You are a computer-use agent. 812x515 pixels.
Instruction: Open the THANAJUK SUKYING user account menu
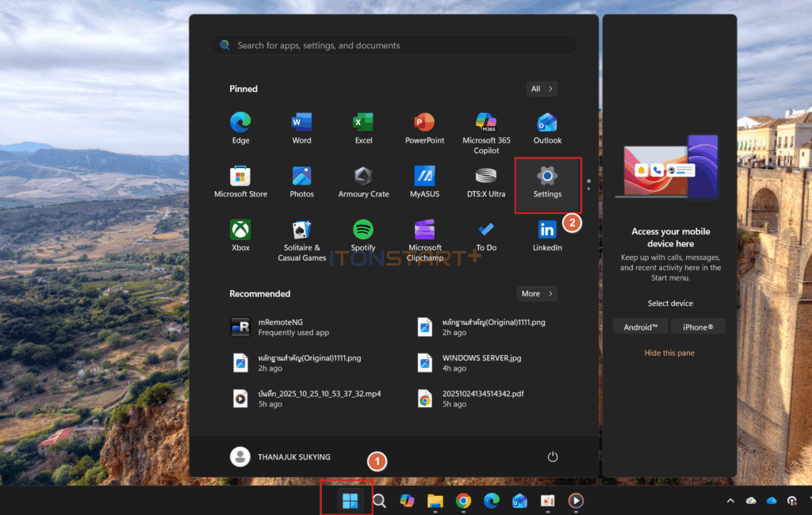coord(281,457)
